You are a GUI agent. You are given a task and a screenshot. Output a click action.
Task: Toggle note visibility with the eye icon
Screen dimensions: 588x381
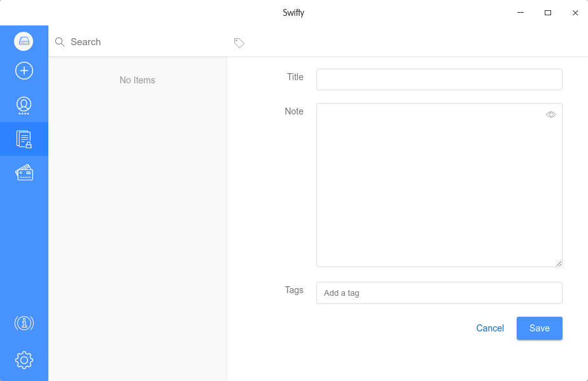point(550,114)
